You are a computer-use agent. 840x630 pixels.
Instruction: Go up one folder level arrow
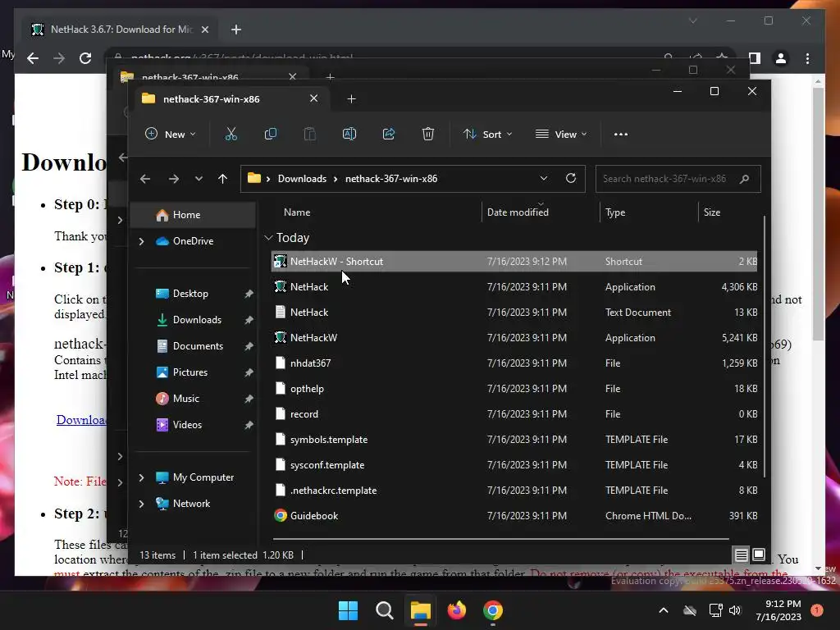coord(223,179)
